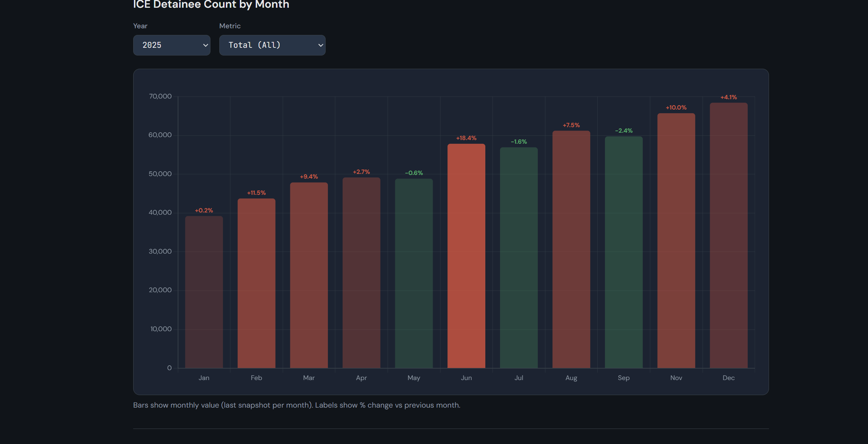The height and width of the screenshot is (444, 868).
Task: Click the green May bar
Action: [414, 273]
